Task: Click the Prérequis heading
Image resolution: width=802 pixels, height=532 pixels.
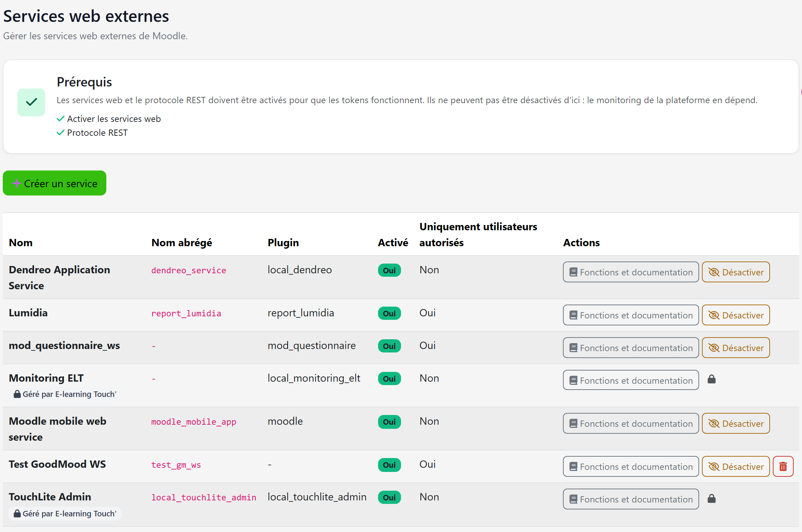Action: pyautogui.click(x=84, y=82)
